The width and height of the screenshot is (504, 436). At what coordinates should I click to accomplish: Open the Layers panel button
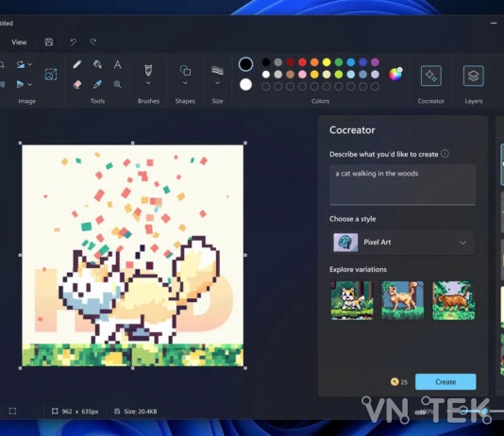473,75
